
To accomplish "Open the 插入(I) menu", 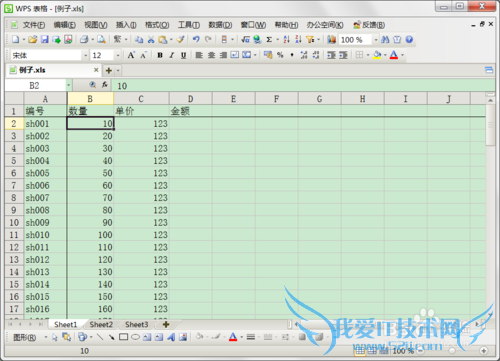I will (126, 25).
